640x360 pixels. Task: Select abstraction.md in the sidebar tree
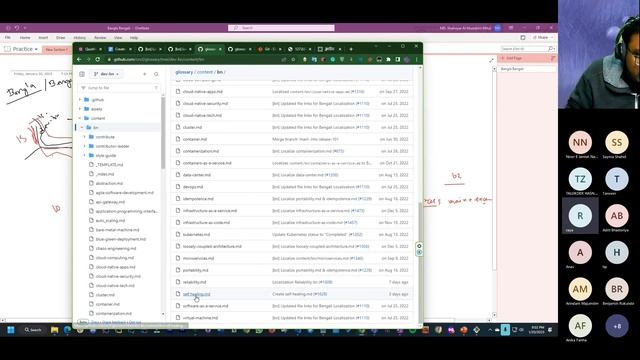109,183
